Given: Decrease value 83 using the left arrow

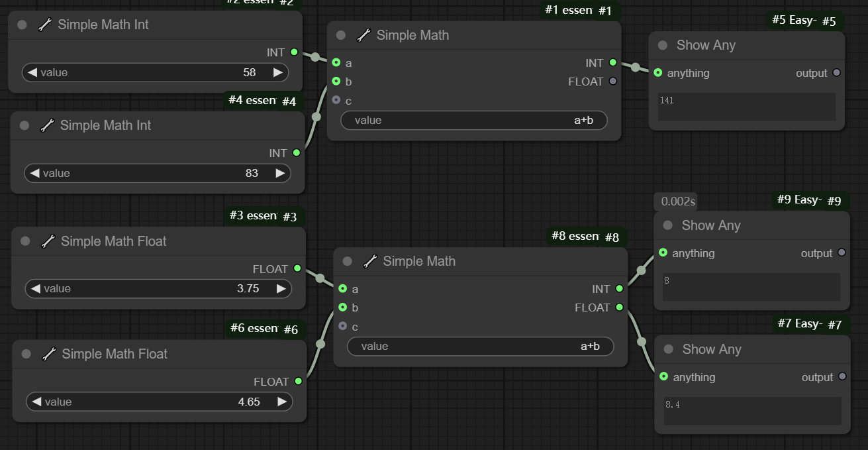Looking at the screenshot, I should 34,174.
